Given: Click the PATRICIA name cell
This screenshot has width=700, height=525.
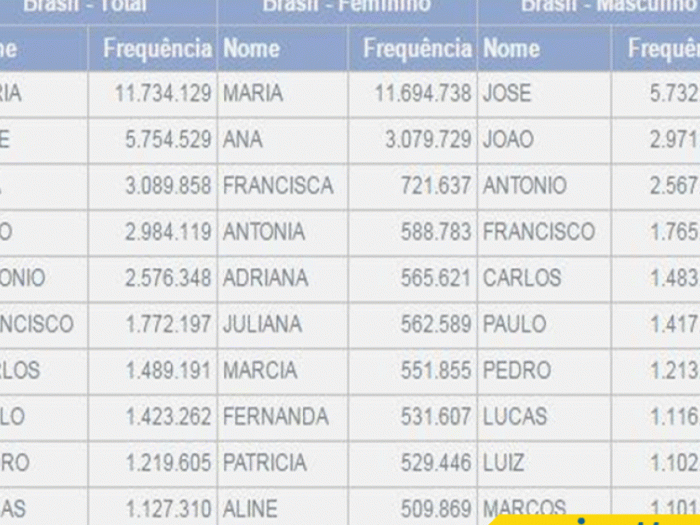Looking at the screenshot, I should pos(282,463).
